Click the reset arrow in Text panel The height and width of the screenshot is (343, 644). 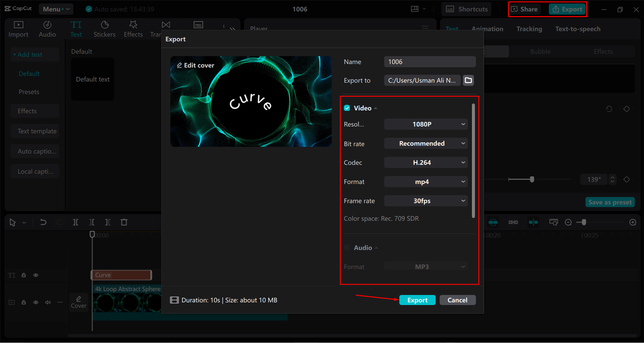[x=609, y=109]
